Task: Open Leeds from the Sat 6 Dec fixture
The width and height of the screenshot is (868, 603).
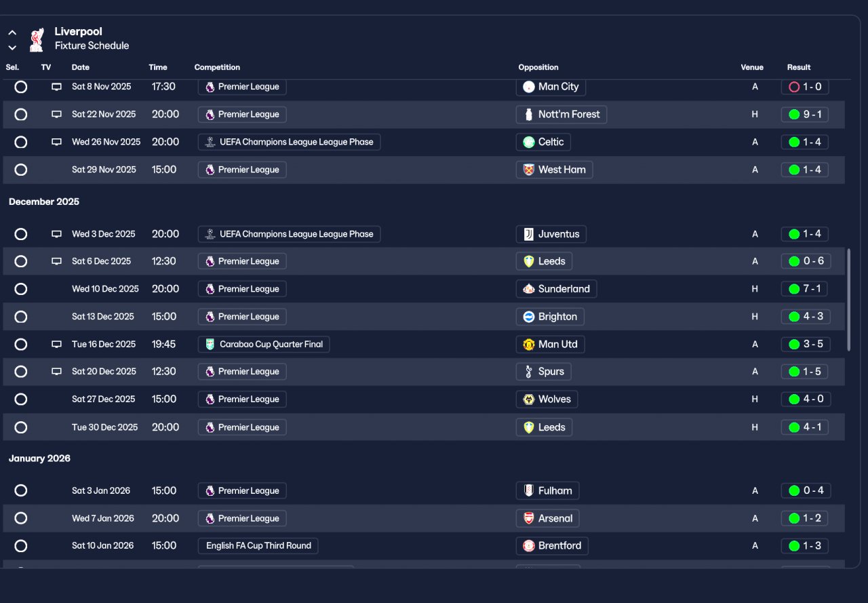Action: point(545,261)
